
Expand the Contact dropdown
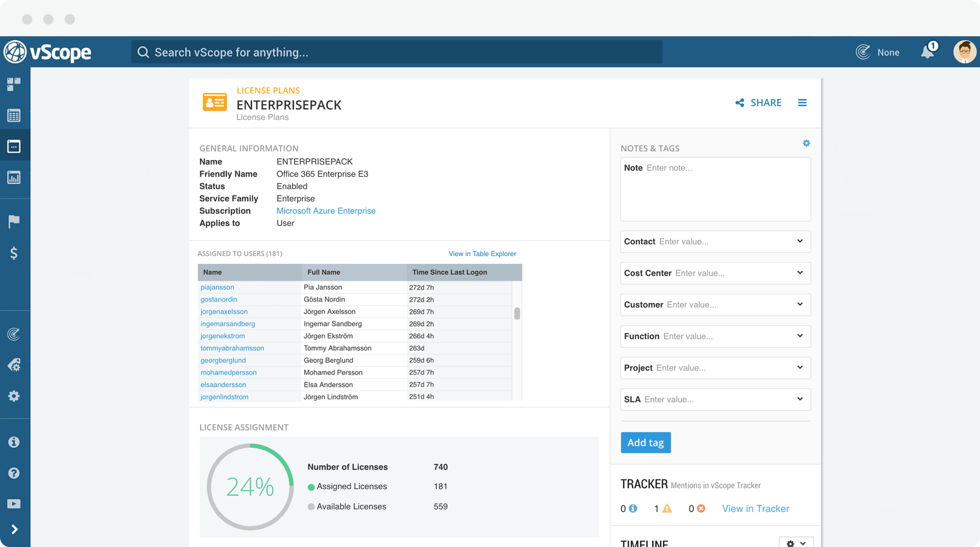[800, 241]
